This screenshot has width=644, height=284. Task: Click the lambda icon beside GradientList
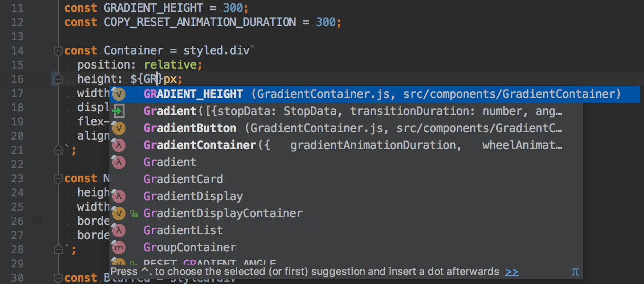tap(119, 231)
